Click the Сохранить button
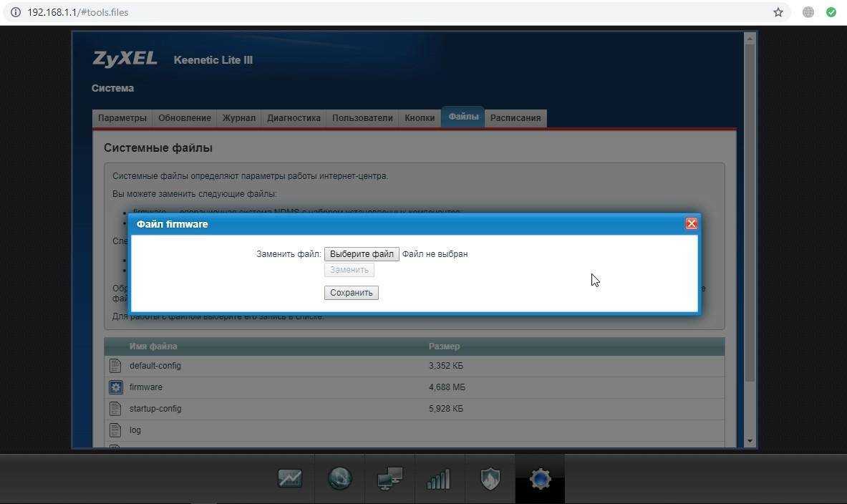This screenshot has width=847, height=504. pyautogui.click(x=351, y=293)
